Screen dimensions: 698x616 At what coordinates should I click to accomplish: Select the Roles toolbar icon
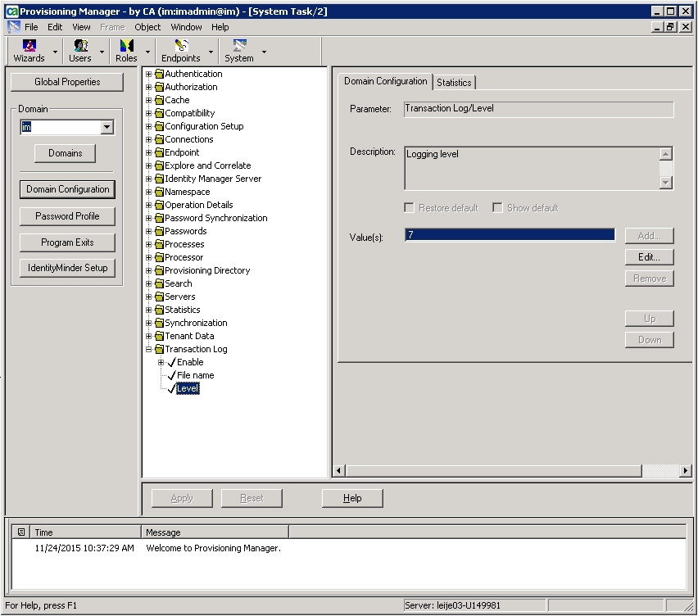126,46
